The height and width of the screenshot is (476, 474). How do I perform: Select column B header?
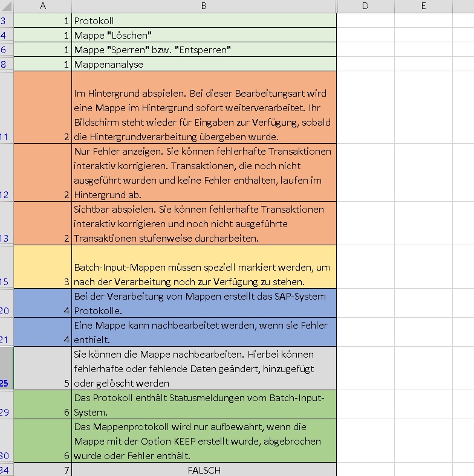(x=204, y=6)
